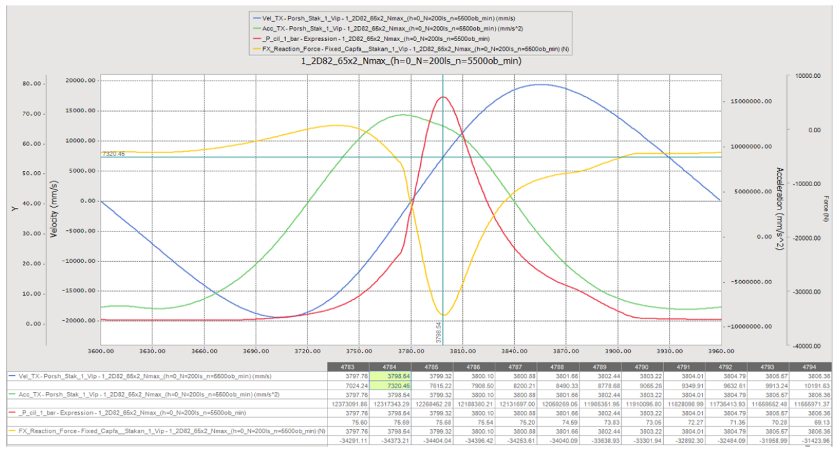Select column header 4787 in data table
Screen dimensions: 838x451
[515, 367]
